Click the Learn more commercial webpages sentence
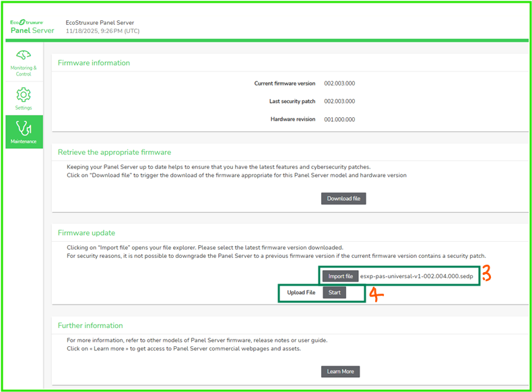Screen dimensions: 532x392 click(x=184, y=349)
